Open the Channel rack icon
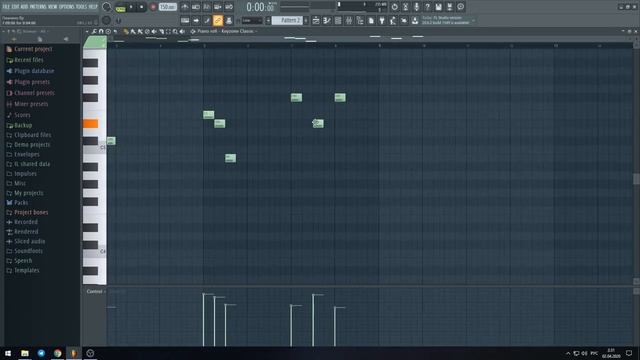 [338, 20]
